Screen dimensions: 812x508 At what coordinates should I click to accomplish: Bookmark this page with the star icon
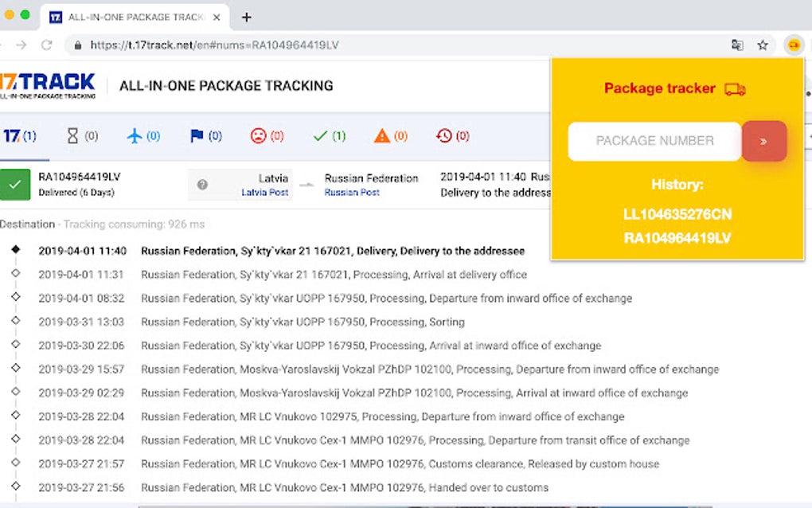(763, 45)
